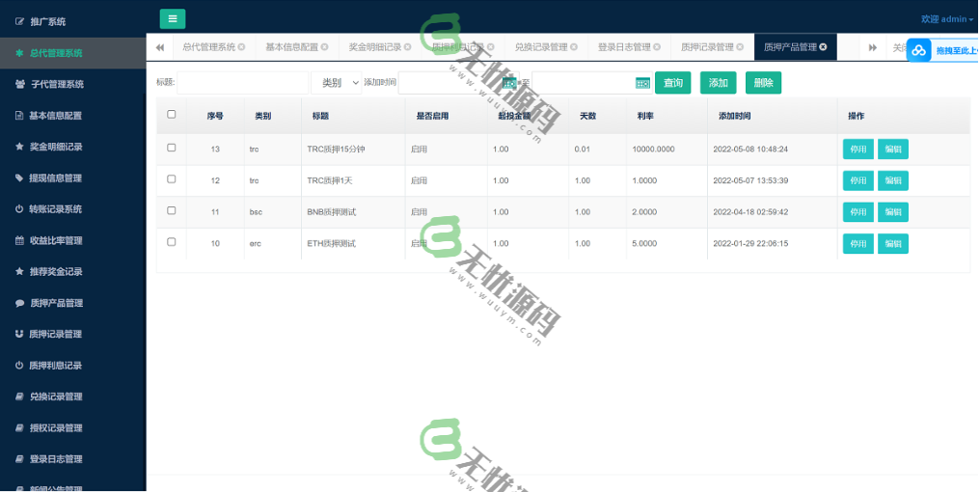Image resolution: width=980 pixels, height=492 pixels.
Task: Click the 查询 search button
Action: 672,83
